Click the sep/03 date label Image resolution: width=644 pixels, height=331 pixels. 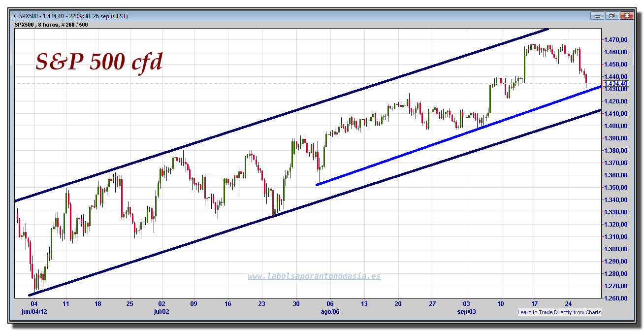466,311
